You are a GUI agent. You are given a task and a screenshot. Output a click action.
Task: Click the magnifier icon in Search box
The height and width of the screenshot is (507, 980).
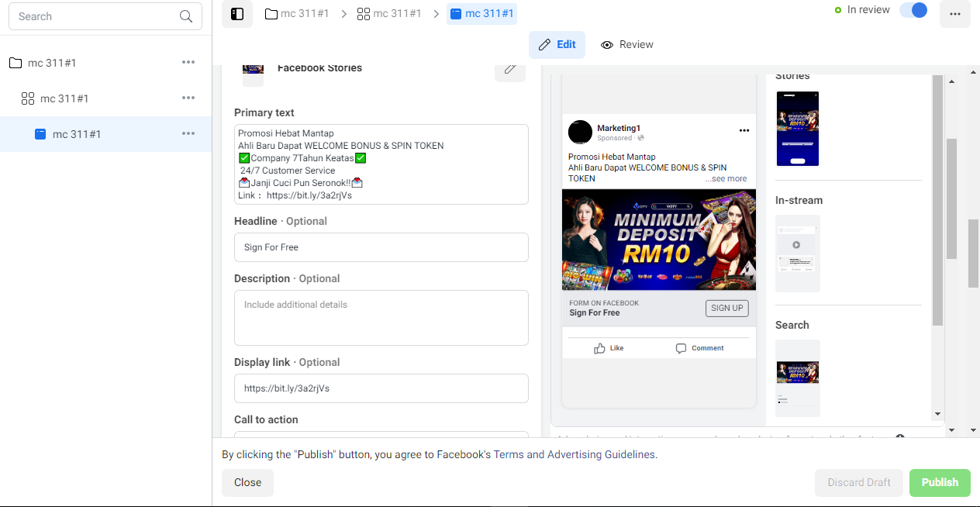click(x=186, y=16)
